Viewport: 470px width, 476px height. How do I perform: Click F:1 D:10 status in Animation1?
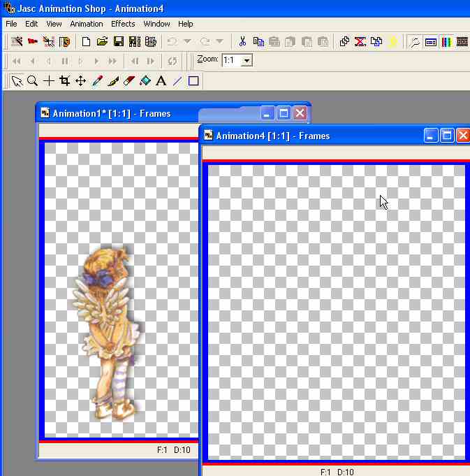[x=174, y=449]
